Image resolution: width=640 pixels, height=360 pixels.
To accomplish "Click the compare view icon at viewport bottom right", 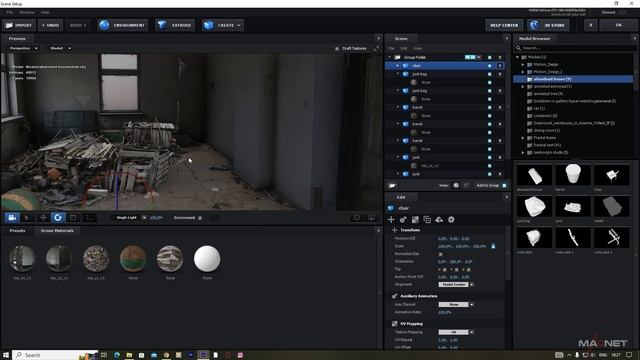I will 371,218.
